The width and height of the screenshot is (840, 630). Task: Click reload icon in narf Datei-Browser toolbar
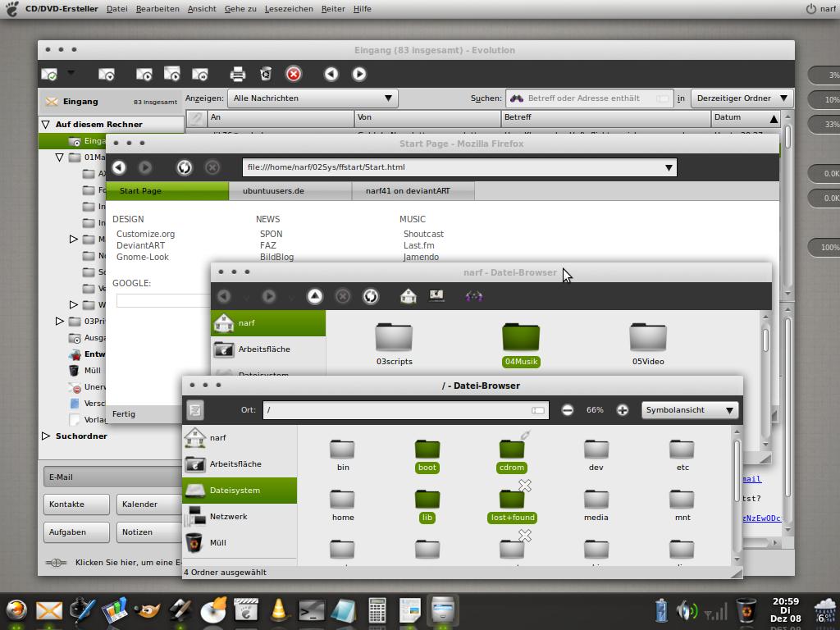(x=371, y=296)
